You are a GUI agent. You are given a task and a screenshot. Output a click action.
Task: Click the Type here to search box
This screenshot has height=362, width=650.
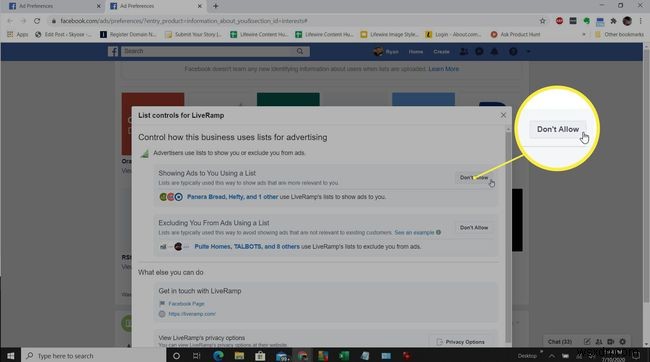94,356
